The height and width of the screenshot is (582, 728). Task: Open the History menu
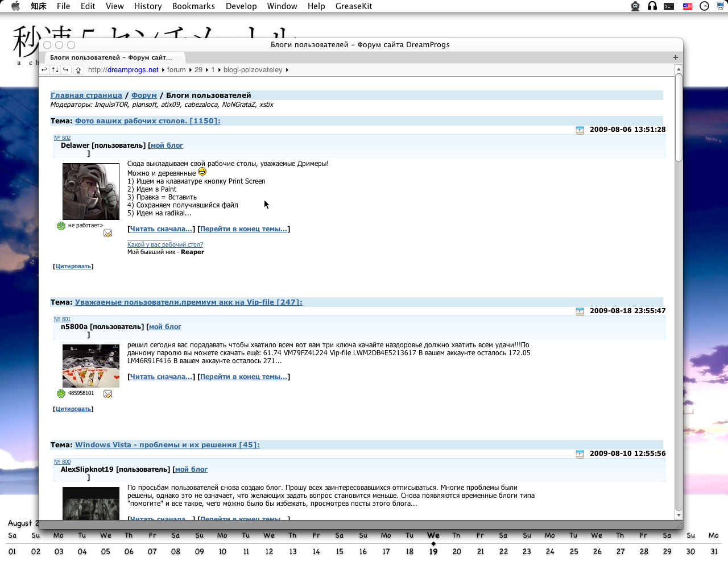tap(148, 6)
